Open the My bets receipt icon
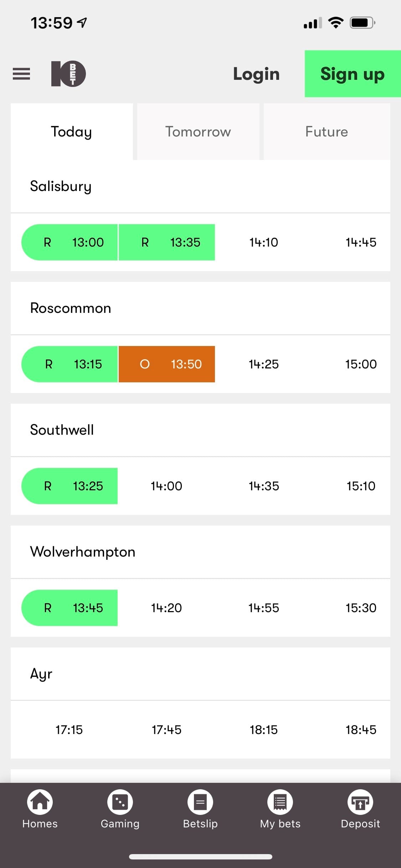Viewport: 401px width, 868px height. click(x=280, y=802)
